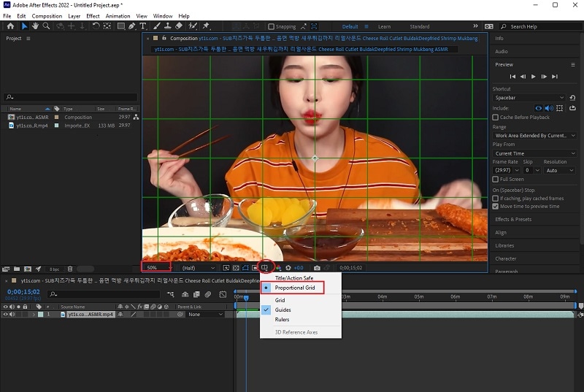The height and width of the screenshot is (392, 584).
Task: Click the grid and guide options icon
Action: (265, 268)
